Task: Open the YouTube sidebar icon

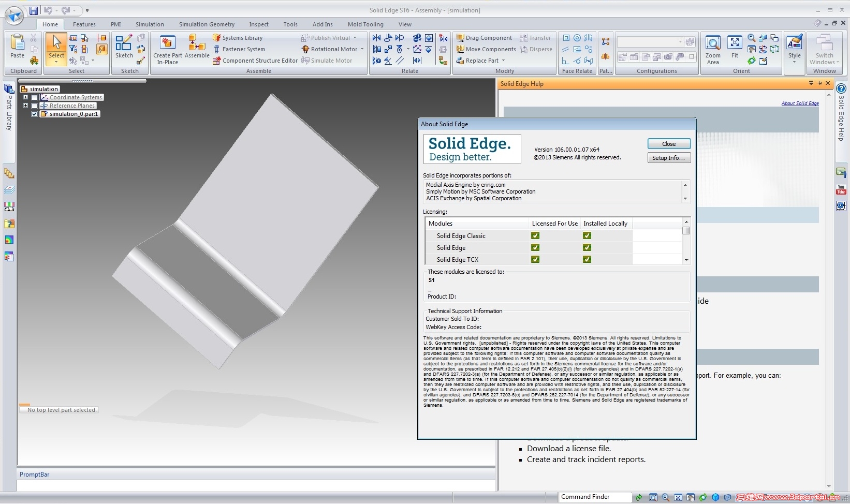Action: click(x=841, y=189)
